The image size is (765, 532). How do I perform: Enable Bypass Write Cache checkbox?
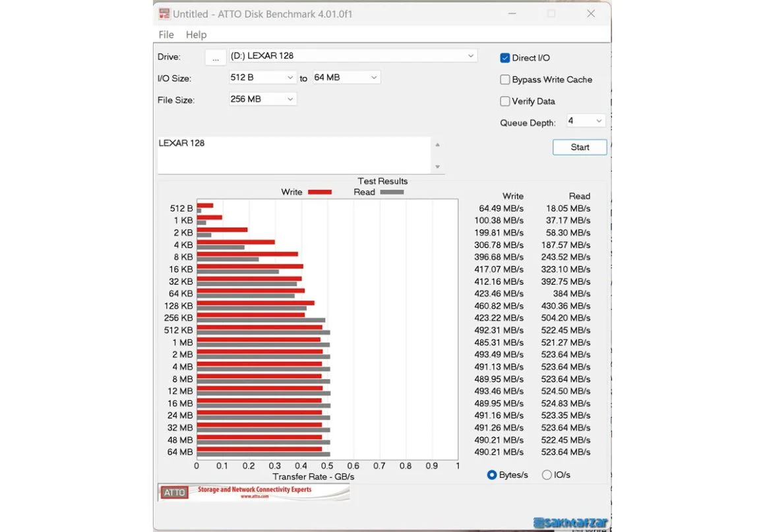coord(505,80)
